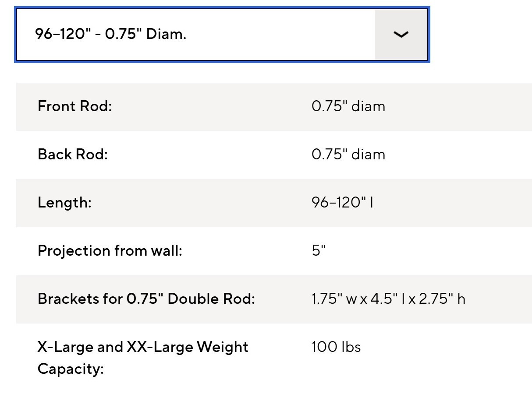Open the 96–120" - 0.75" Diam. dropdown
The width and height of the screenshot is (532, 415).
pyautogui.click(x=222, y=35)
